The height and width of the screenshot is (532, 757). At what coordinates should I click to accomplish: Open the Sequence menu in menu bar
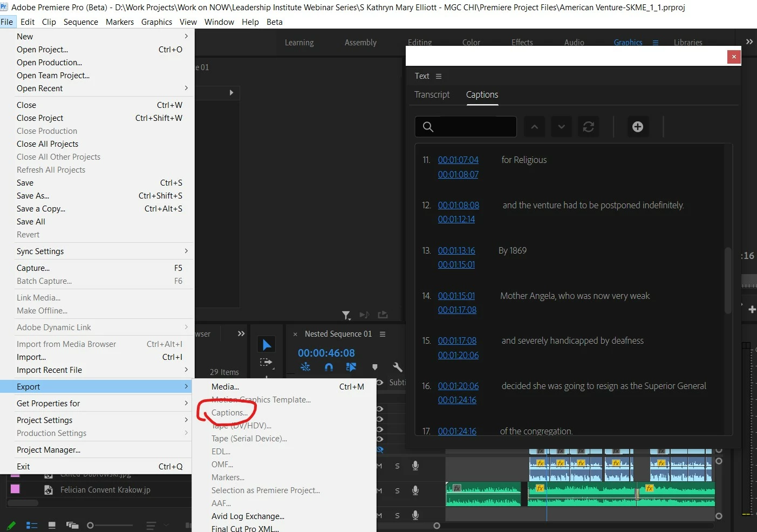tap(81, 22)
